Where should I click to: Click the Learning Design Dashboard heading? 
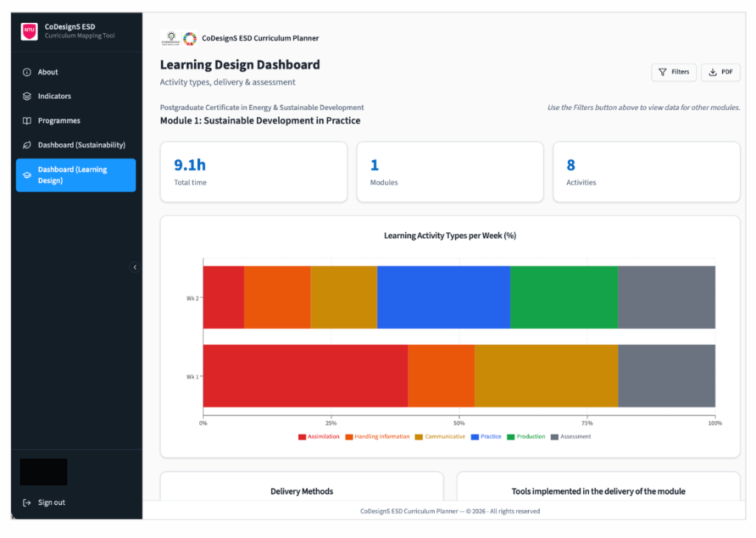click(240, 65)
